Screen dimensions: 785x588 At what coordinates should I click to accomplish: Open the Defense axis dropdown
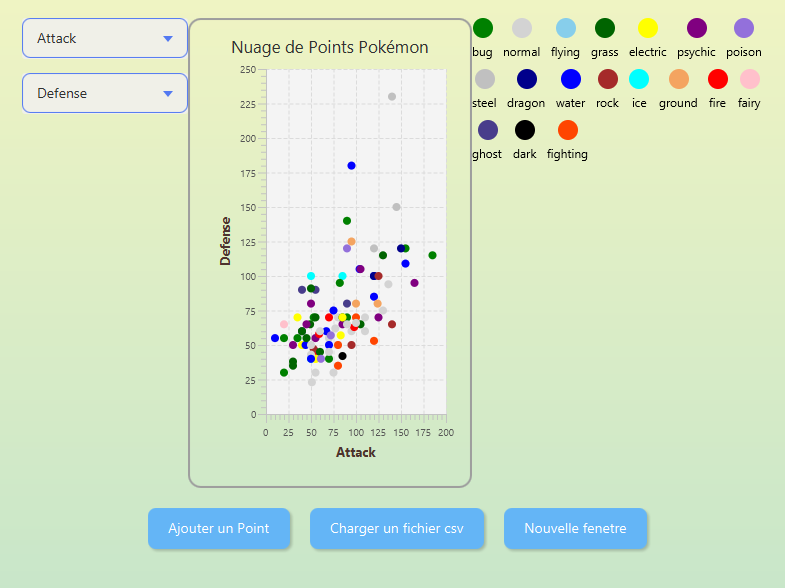click(x=104, y=93)
